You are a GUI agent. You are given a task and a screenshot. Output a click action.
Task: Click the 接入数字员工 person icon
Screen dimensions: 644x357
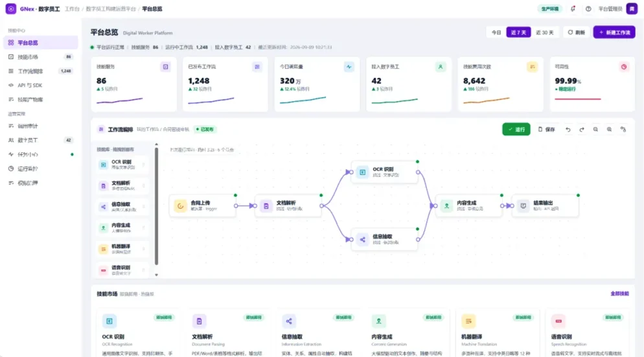441,67
